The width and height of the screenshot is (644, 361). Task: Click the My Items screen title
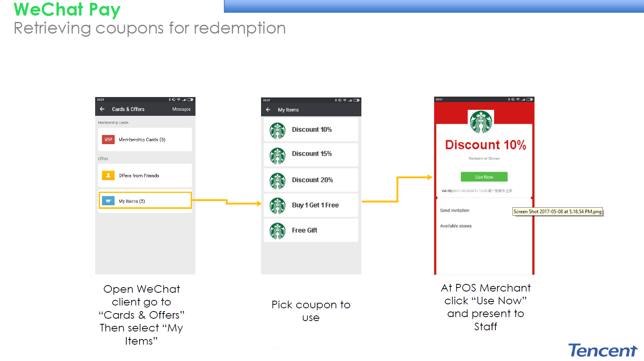tap(288, 110)
